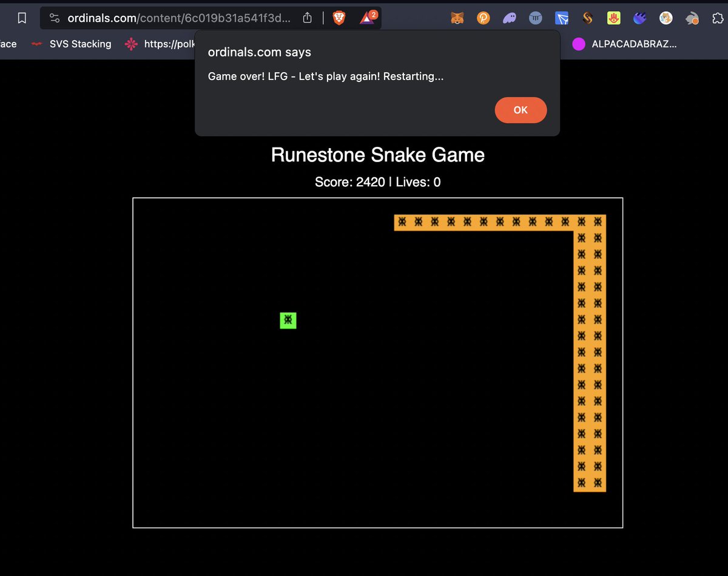
Task: Click the Runestone Snake Game title
Action: 378,155
